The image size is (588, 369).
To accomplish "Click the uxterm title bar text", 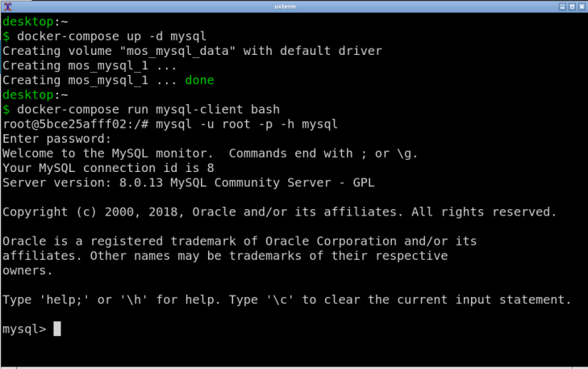I will [285, 6].
